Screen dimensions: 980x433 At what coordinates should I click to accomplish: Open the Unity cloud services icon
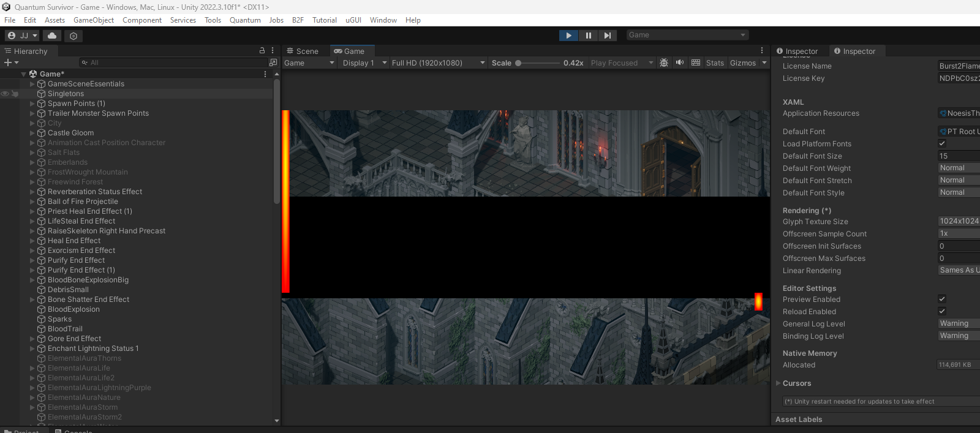[x=52, y=36]
